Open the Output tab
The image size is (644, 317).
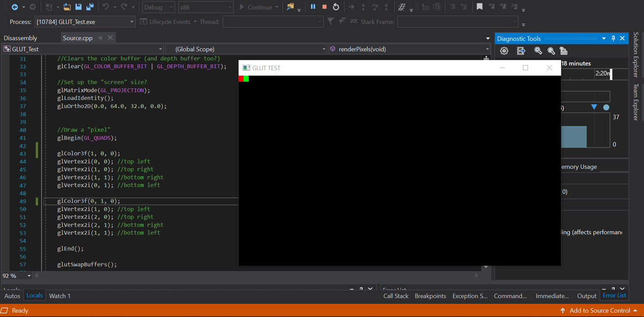[587, 296]
